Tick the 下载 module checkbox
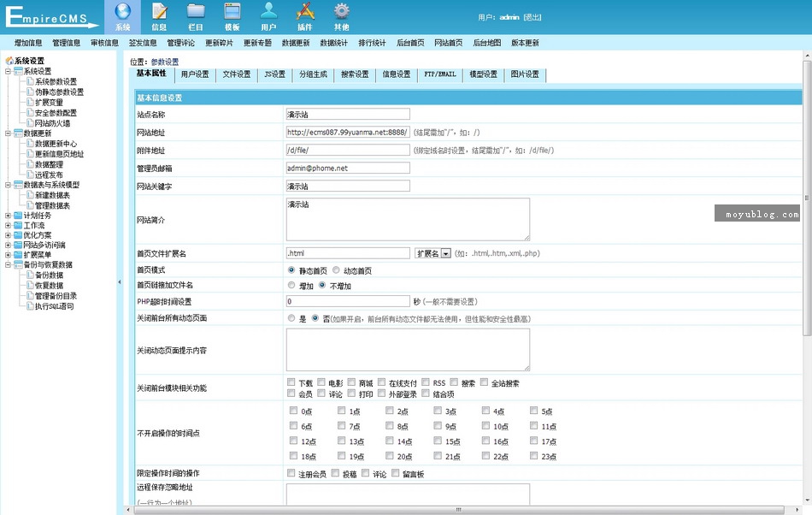Image resolution: width=812 pixels, height=515 pixels. [x=291, y=382]
